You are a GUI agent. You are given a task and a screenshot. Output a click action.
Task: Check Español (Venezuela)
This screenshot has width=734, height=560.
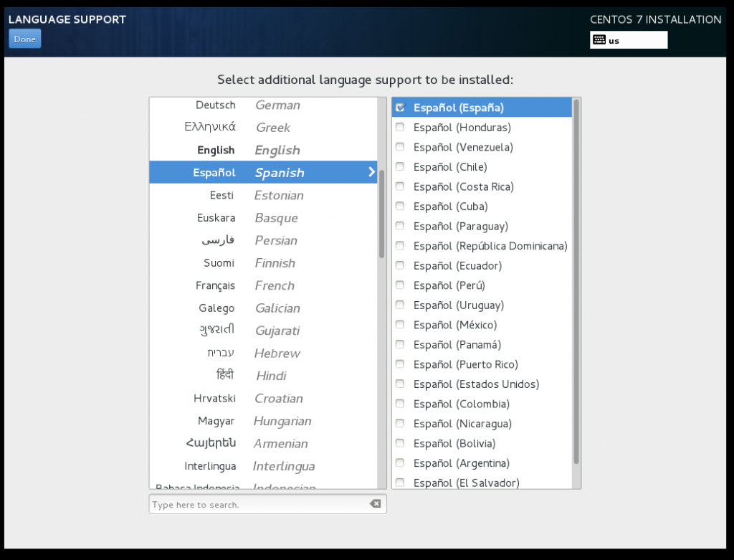(x=399, y=146)
